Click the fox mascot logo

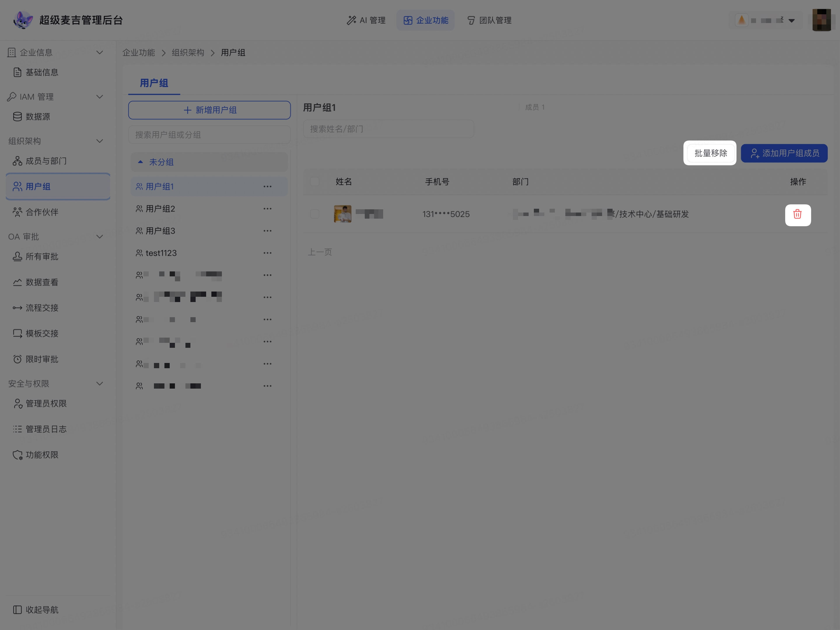tap(23, 20)
